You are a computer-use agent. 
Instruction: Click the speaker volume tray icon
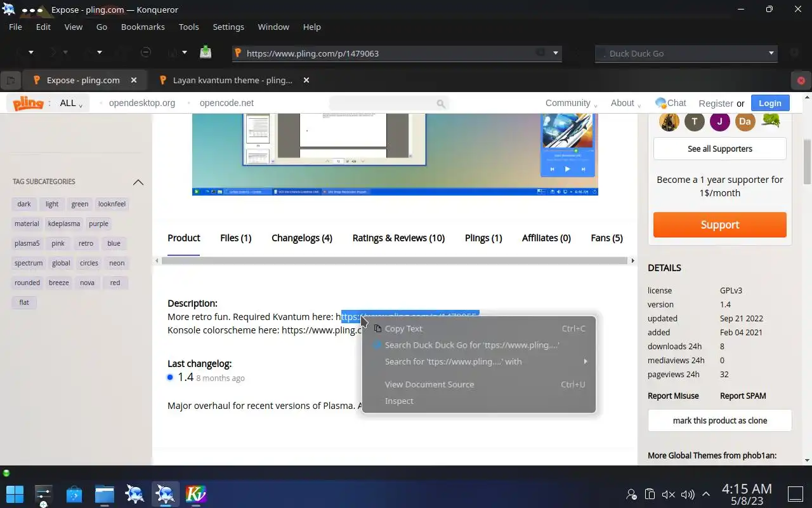[688, 494]
